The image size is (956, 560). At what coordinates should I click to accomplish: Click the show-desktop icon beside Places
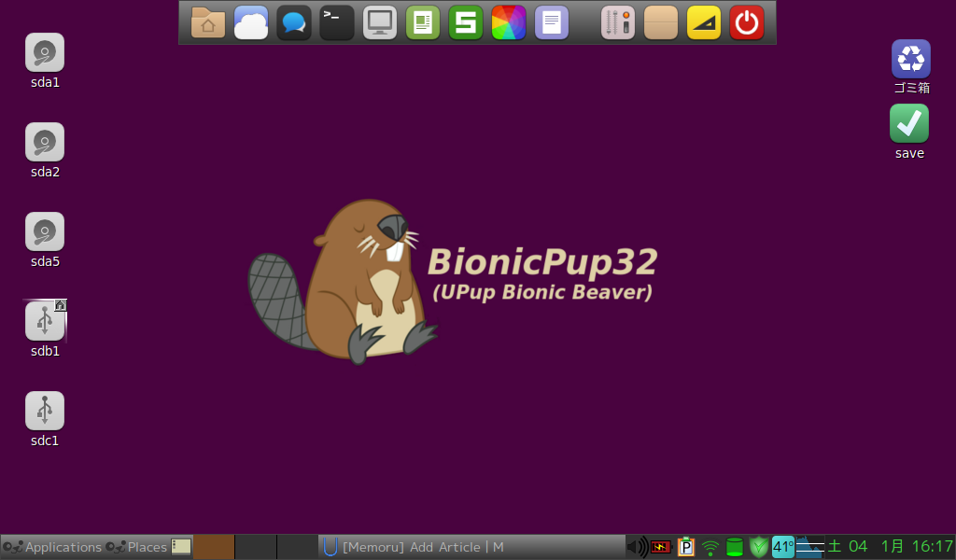(x=181, y=547)
